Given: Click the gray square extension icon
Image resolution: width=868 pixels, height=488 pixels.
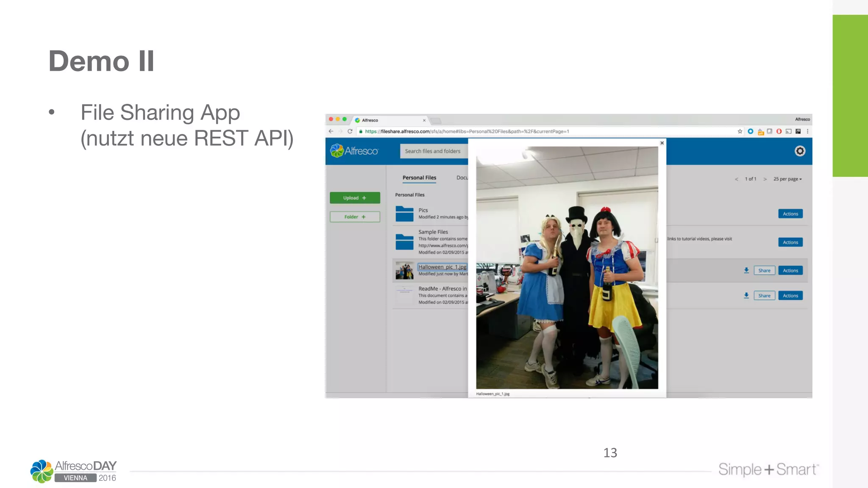Looking at the screenshot, I should click(769, 131).
